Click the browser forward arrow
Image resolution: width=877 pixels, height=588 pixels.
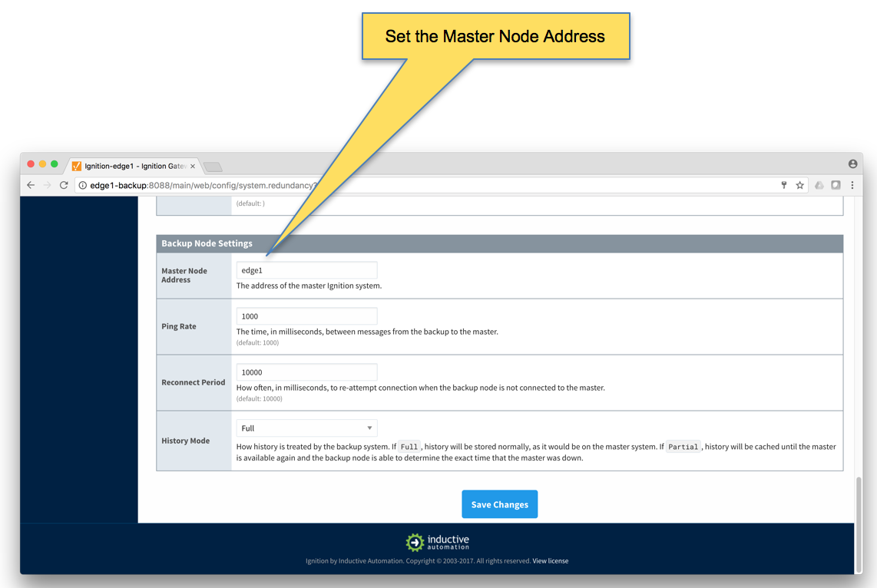click(x=48, y=185)
